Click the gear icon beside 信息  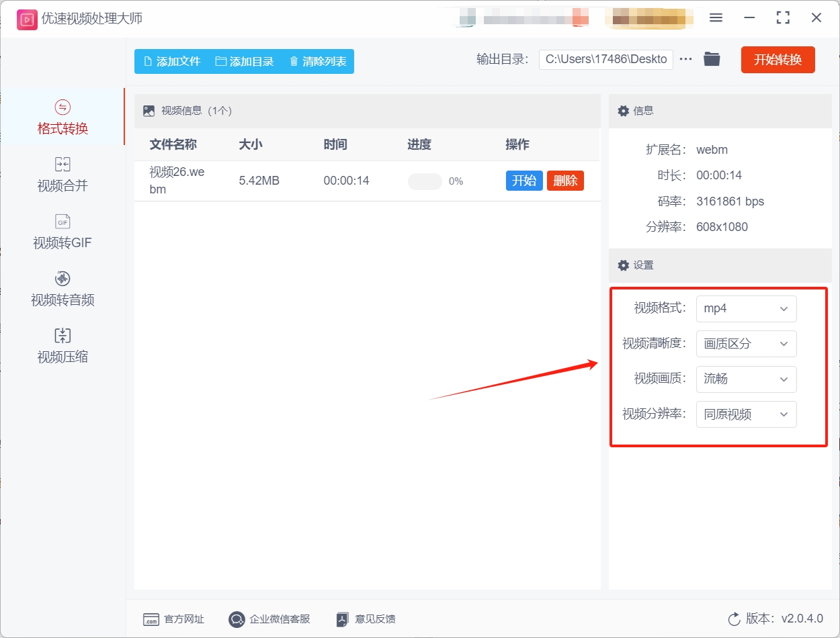tap(623, 111)
